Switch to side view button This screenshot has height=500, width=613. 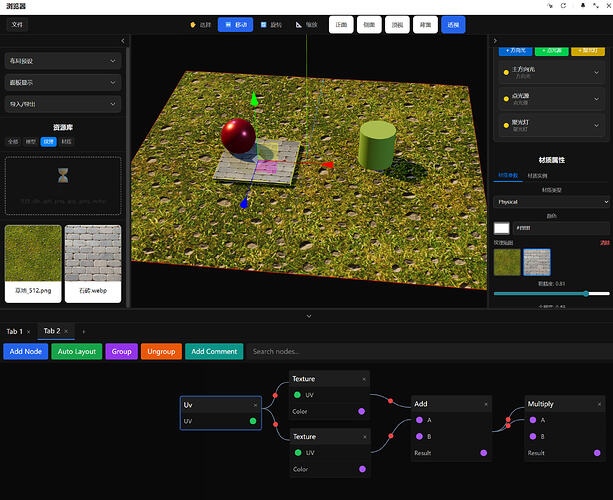(369, 25)
